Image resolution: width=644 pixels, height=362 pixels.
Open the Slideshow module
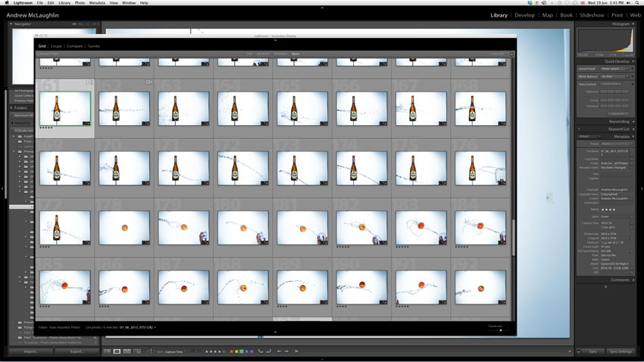coord(592,15)
